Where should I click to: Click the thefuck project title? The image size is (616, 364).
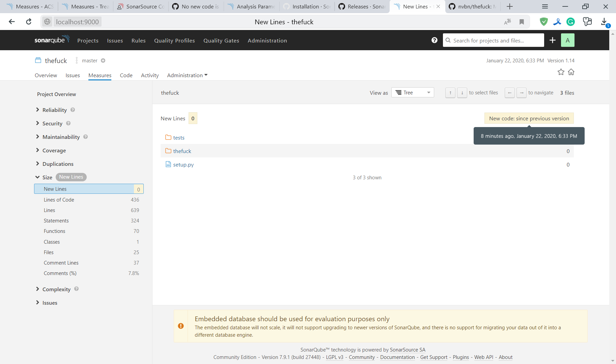point(56,61)
